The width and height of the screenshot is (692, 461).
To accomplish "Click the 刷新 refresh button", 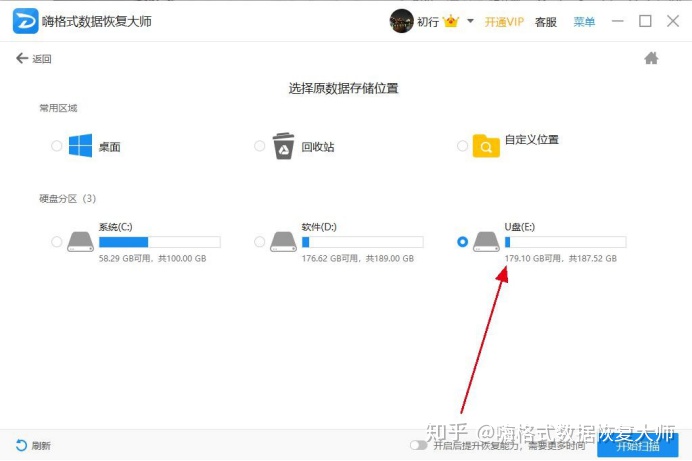I will point(33,446).
